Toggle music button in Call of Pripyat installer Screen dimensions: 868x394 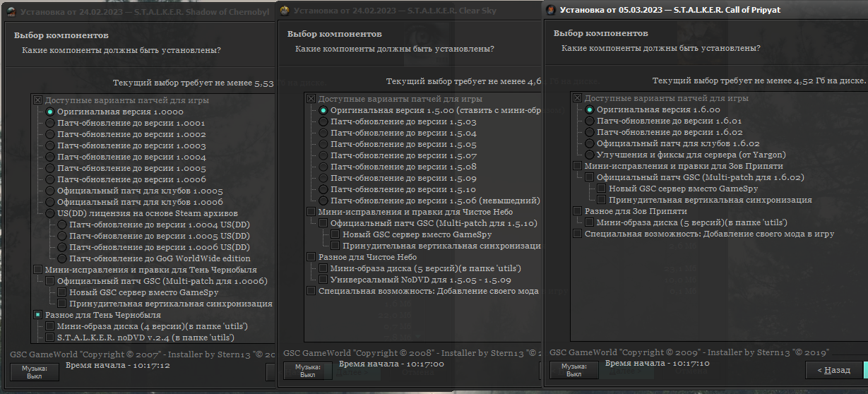pos(573,369)
